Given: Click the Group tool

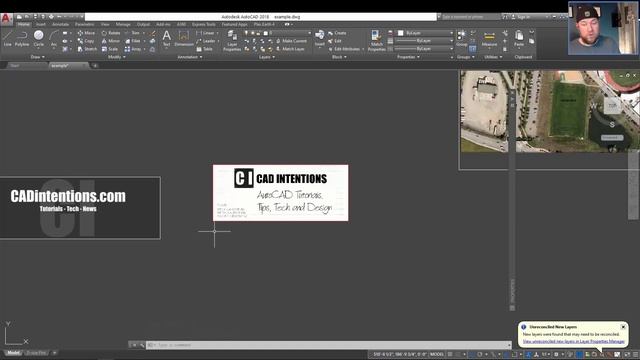Looking at the screenshot, I should 462,38.
